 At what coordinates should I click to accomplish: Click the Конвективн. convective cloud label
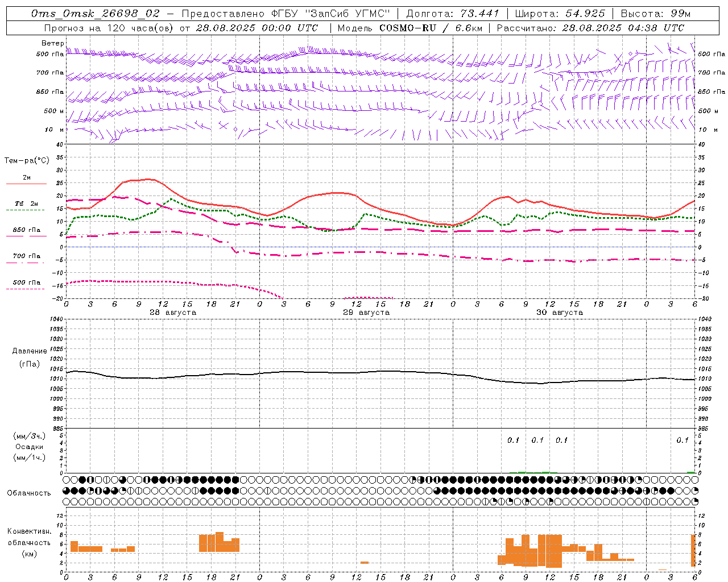pos(29,531)
